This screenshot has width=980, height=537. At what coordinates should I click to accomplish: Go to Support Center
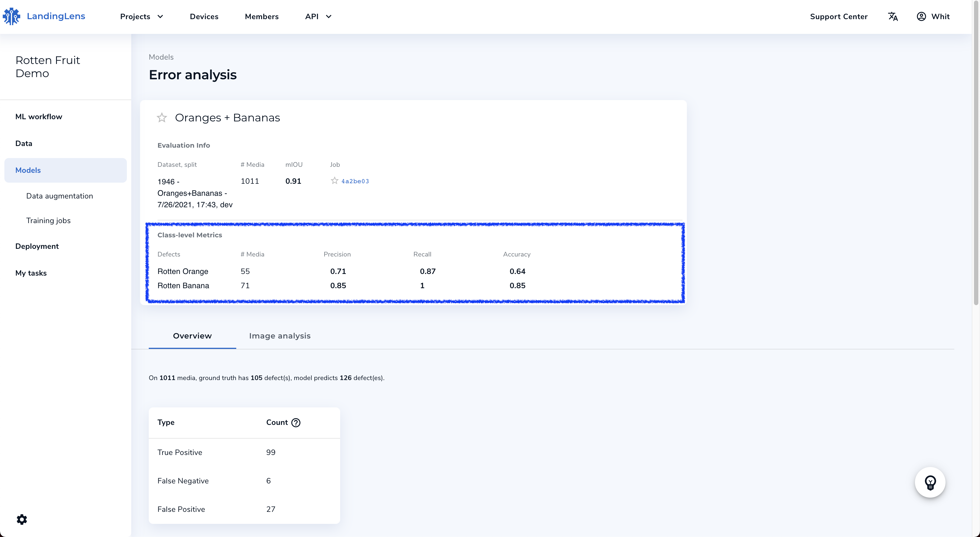838,16
